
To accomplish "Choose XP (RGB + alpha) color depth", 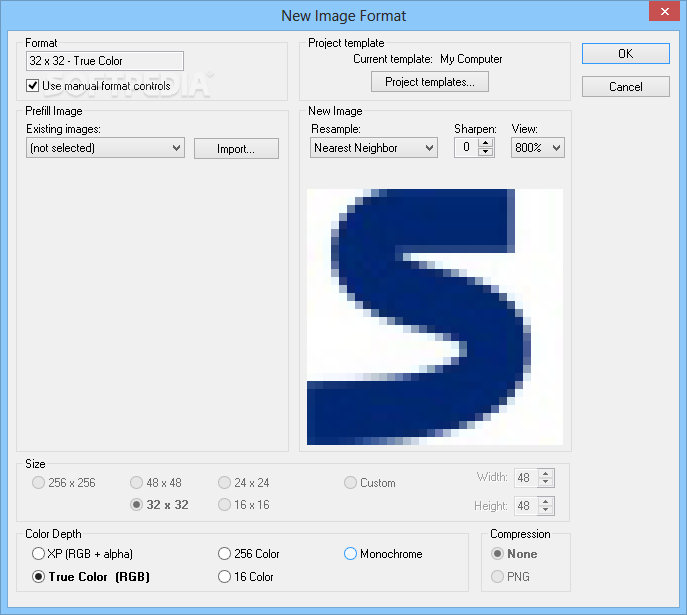I will point(82,554).
